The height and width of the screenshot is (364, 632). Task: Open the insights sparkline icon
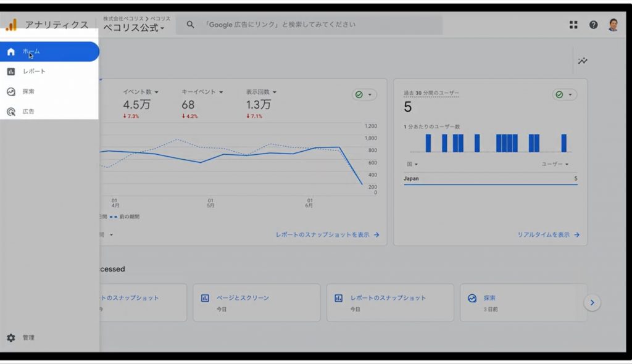(x=583, y=61)
